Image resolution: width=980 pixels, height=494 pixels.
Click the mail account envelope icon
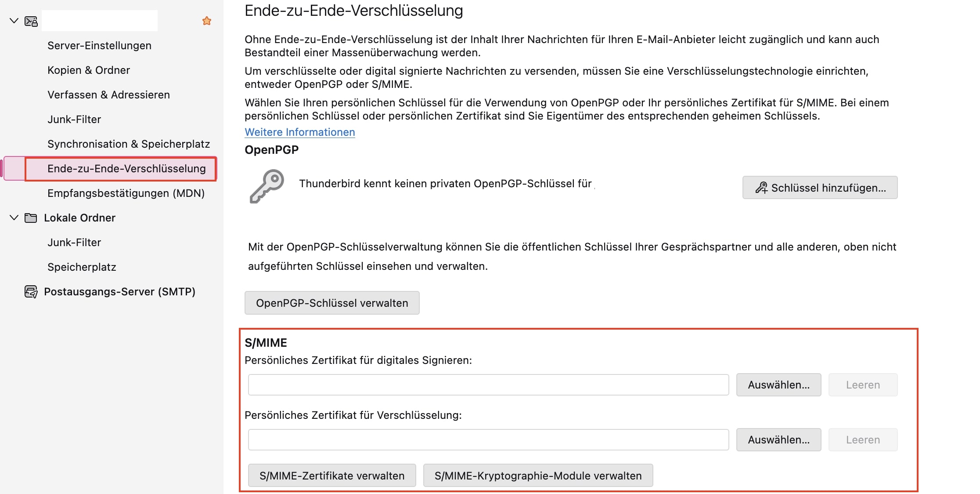coord(31,21)
